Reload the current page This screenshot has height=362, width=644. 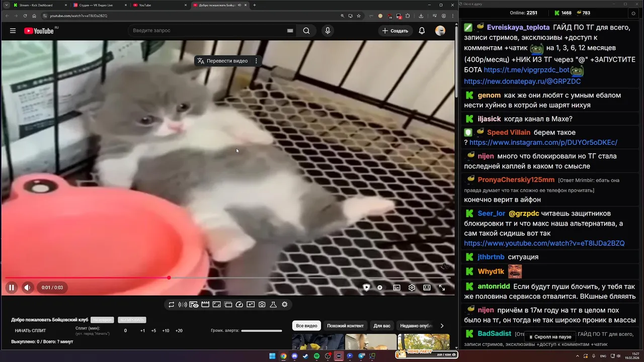click(x=25, y=16)
